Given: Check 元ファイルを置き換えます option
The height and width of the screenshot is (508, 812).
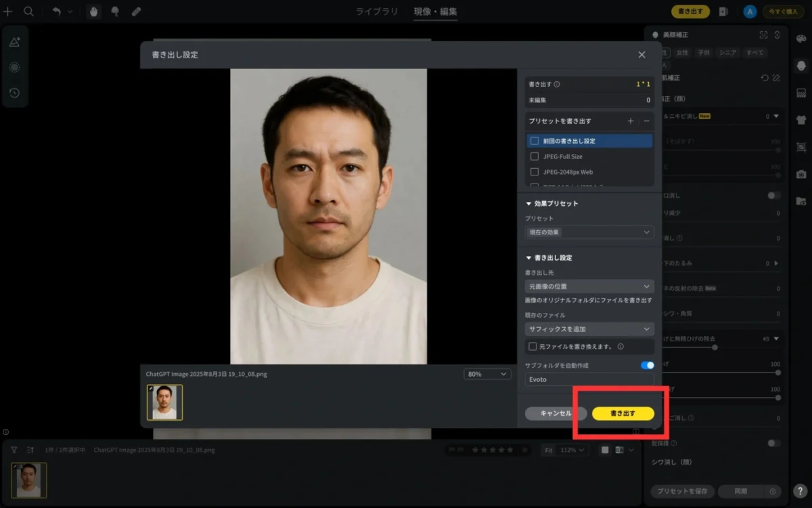Looking at the screenshot, I should point(533,346).
